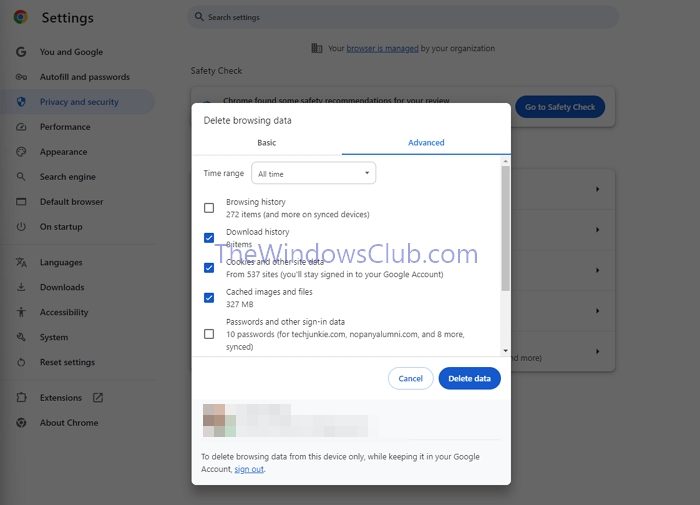The width and height of the screenshot is (700, 505).
Task: Click the dialog scrollbar thumb
Action: pos(505,228)
